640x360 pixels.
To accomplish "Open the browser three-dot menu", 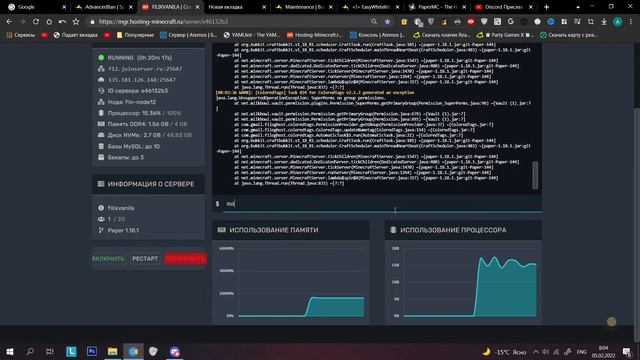I will point(631,22).
